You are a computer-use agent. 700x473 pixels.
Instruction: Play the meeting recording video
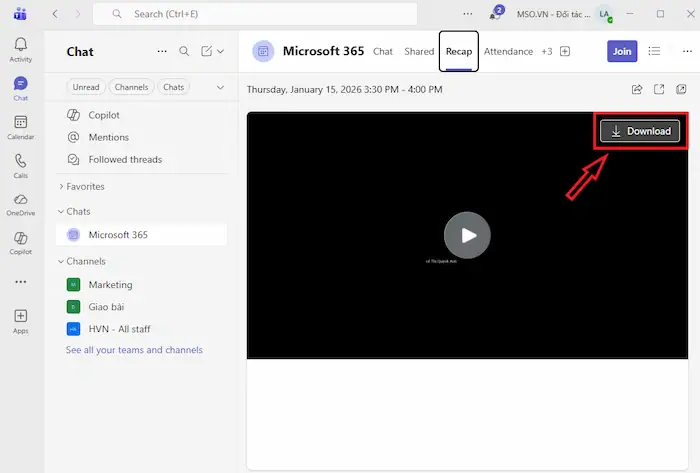[x=467, y=235]
